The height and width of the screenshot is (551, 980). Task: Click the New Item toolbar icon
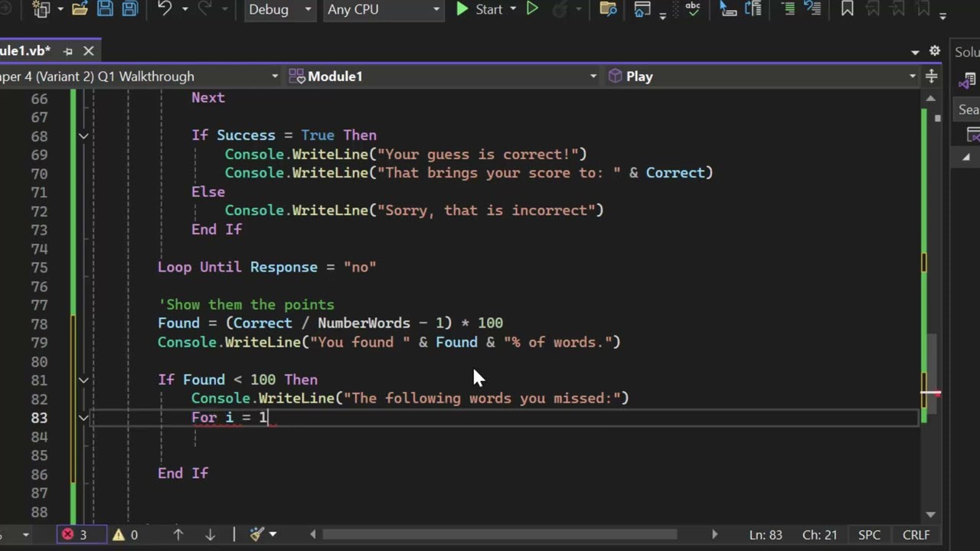coord(41,9)
